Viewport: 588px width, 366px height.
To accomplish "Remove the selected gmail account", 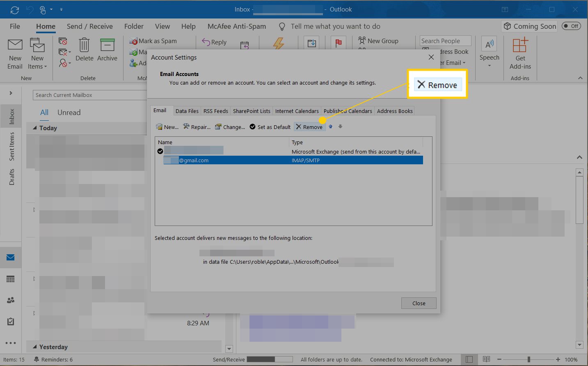I will (x=309, y=127).
